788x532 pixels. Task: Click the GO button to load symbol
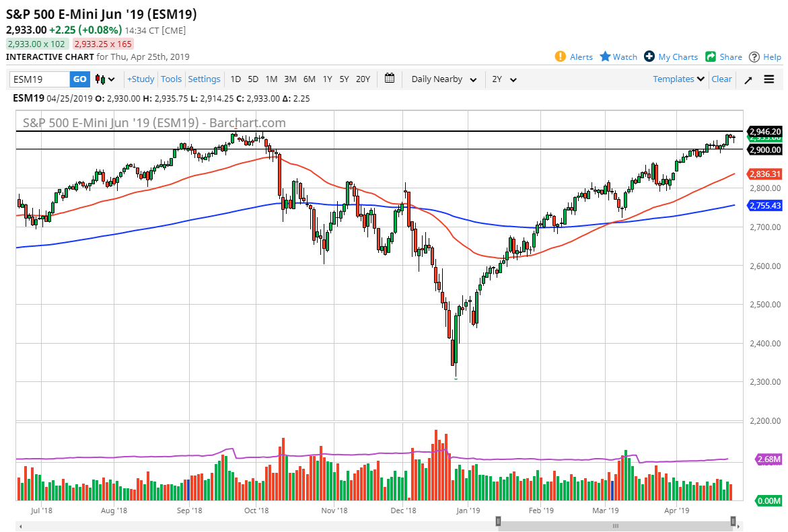coord(79,79)
